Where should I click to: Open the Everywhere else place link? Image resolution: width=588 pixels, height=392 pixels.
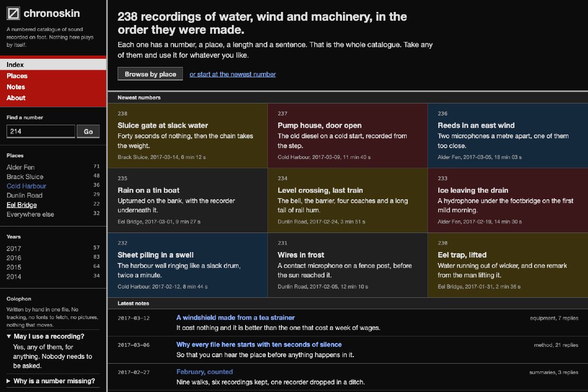click(30, 214)
